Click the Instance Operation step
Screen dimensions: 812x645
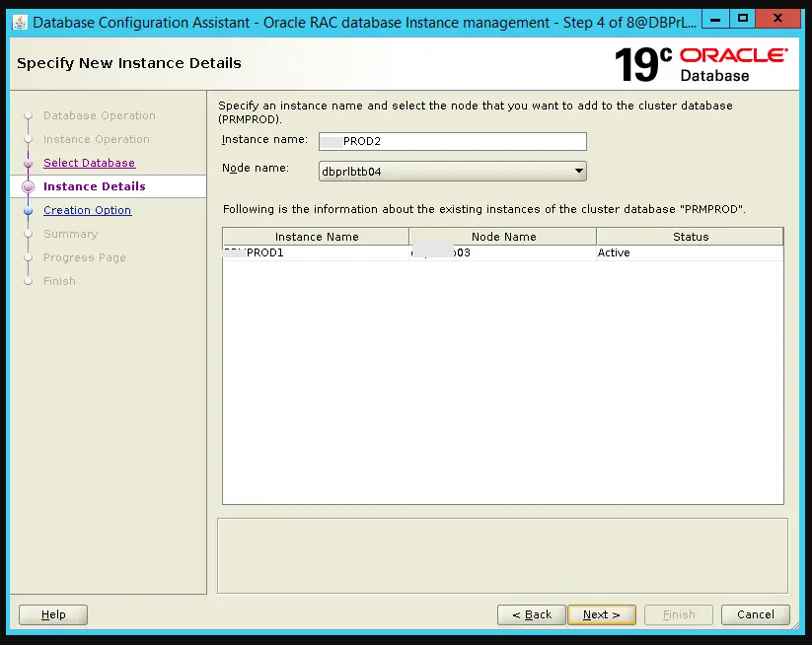[x=97, y=139]
